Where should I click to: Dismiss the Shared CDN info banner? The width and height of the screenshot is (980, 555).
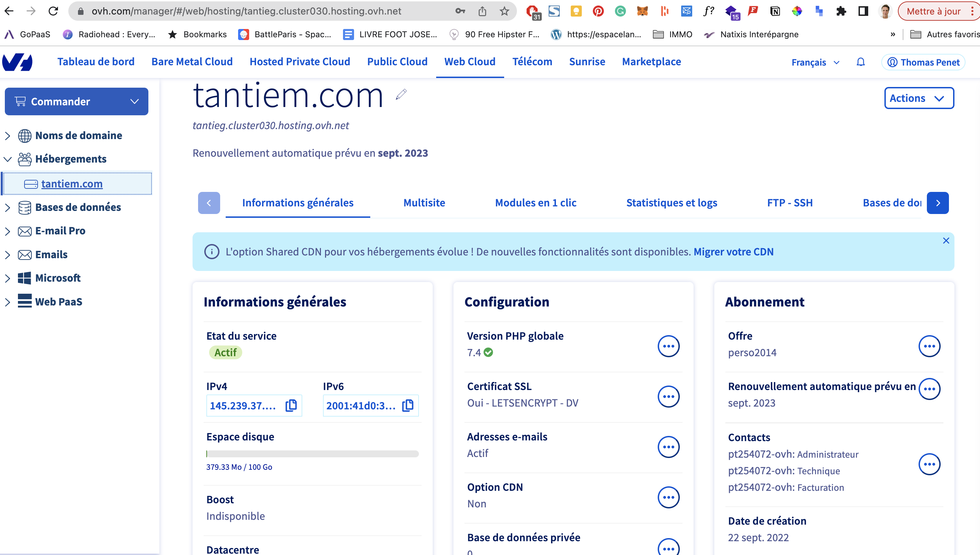(x=946, y=241)
